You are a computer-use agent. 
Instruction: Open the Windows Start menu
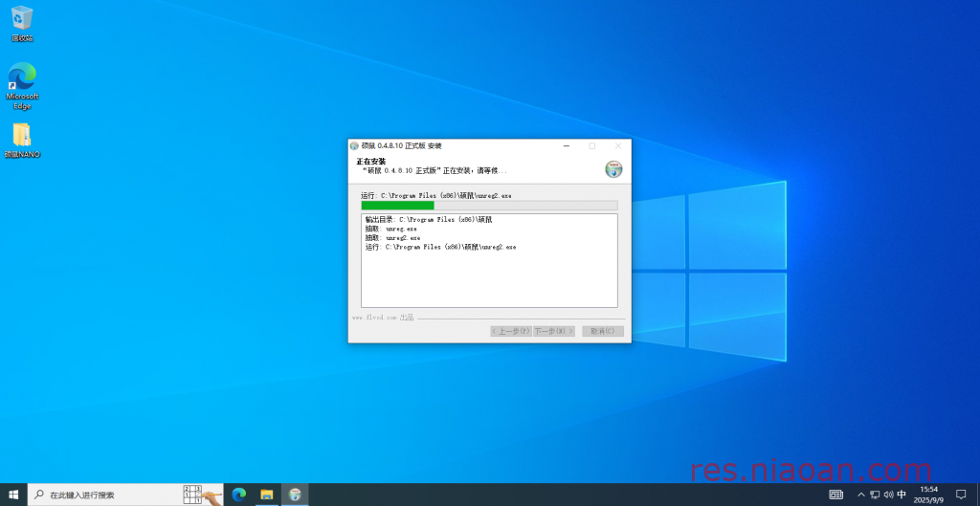(13, 495)
